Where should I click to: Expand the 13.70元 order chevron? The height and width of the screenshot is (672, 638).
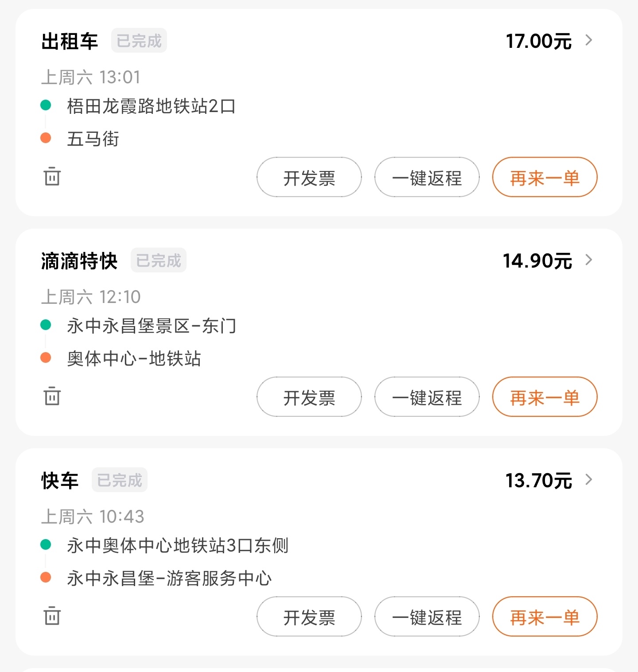click(589, 480)
